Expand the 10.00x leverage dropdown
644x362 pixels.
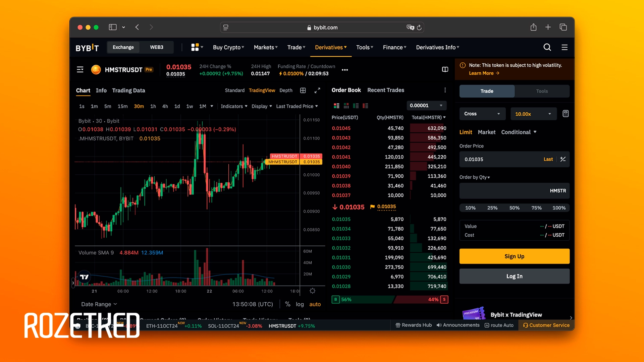coord(533,114)
